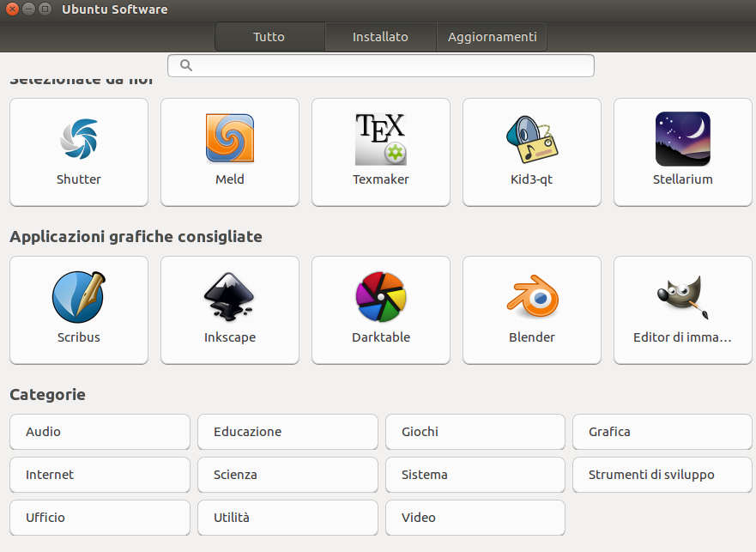Browse the Giochi category
756x552 pixels.
(475, 432)
